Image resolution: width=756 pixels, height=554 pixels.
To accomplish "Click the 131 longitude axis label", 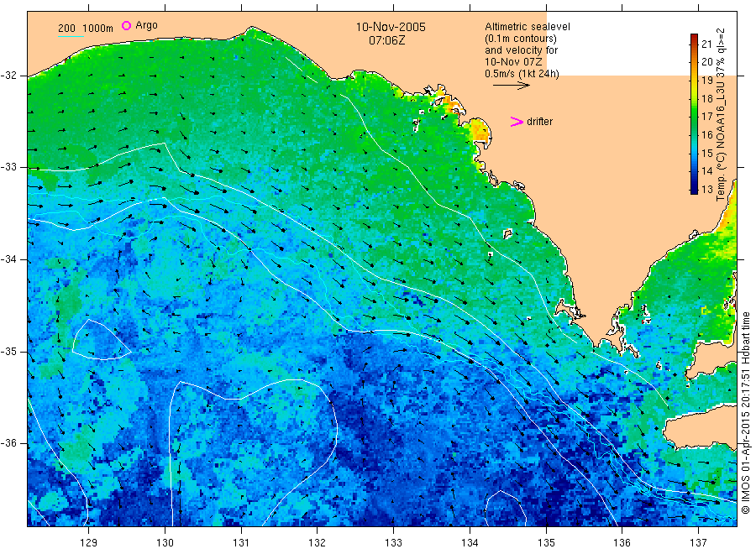I will point(241,543).
